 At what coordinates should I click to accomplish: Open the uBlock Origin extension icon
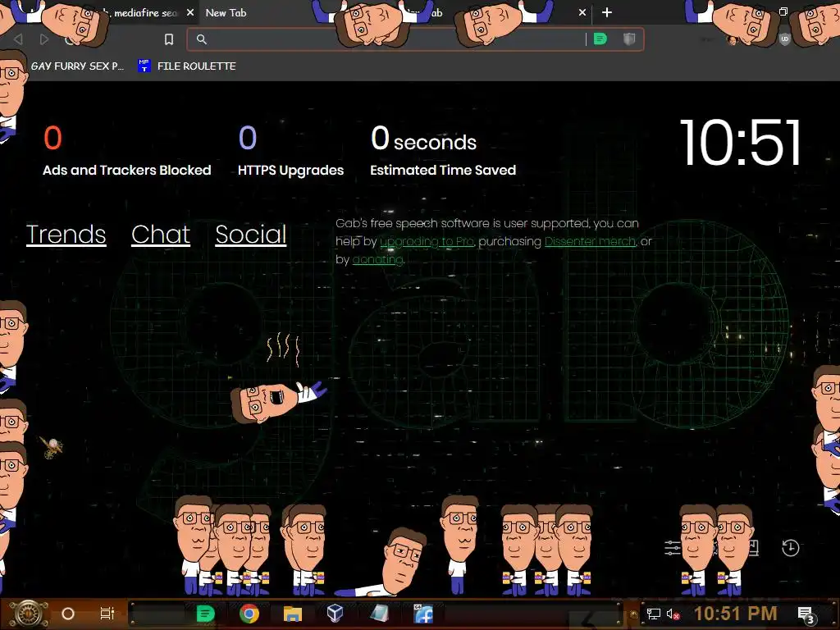tap(785, 39)
